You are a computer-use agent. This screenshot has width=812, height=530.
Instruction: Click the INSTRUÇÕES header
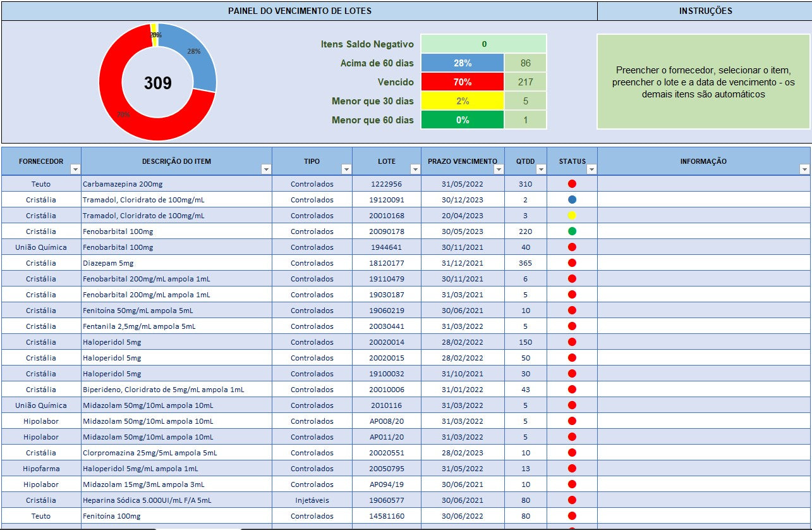705,11
